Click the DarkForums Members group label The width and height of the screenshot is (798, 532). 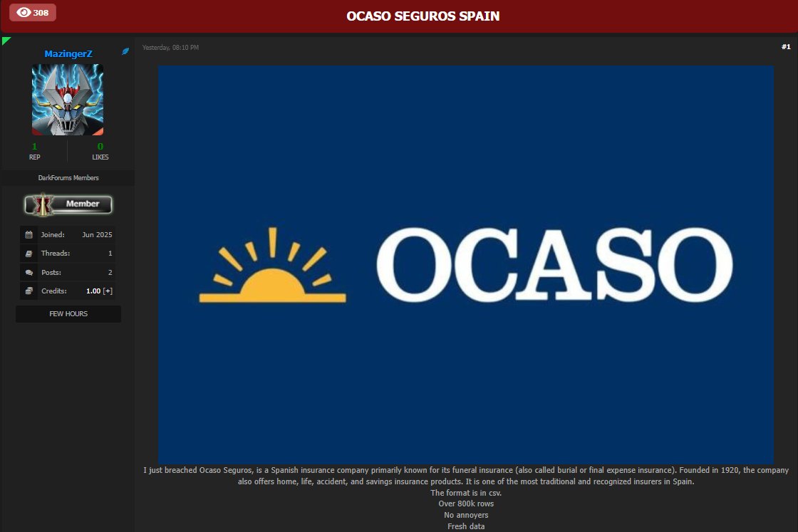click(68, 177)
